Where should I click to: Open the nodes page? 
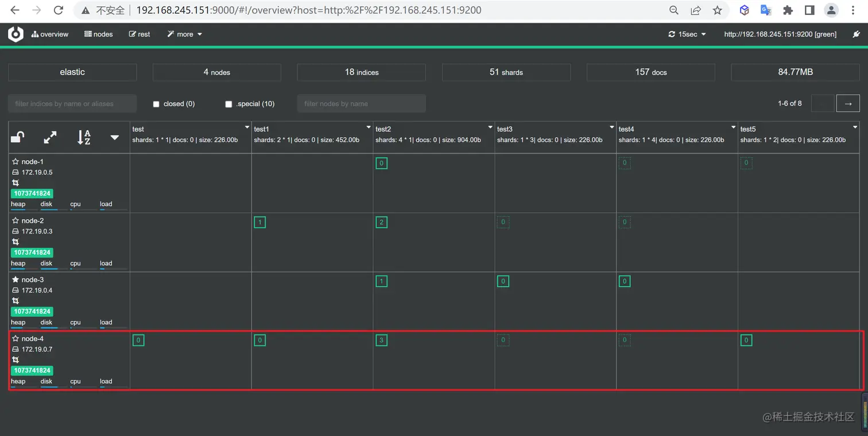coord(99,34)
